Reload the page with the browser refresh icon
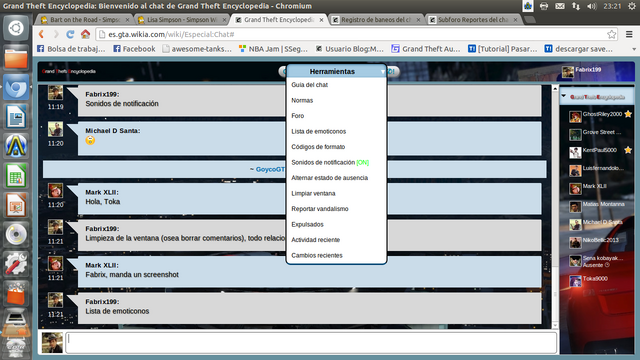This screenshot has width=640, height=360. click(70, 34)
